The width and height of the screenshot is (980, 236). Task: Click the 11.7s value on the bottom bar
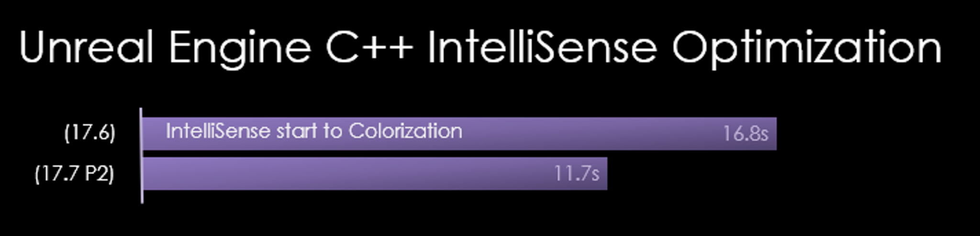(576, 173)
